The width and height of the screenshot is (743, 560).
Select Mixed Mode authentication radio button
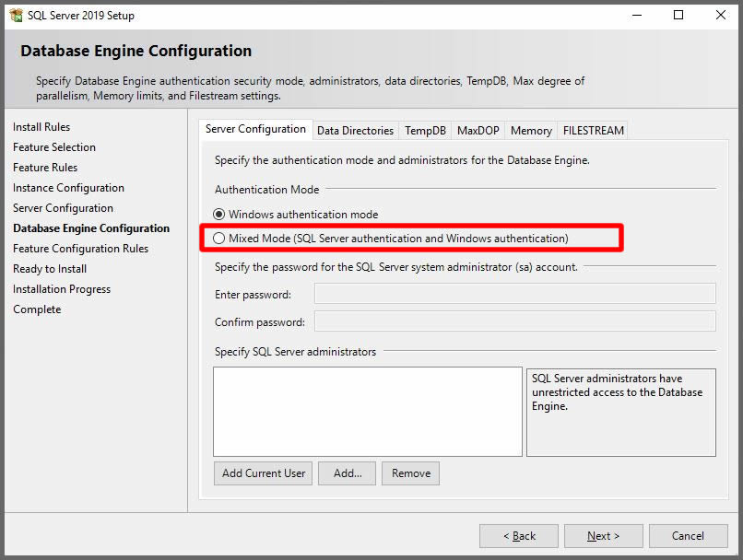(x=219, y=239)
